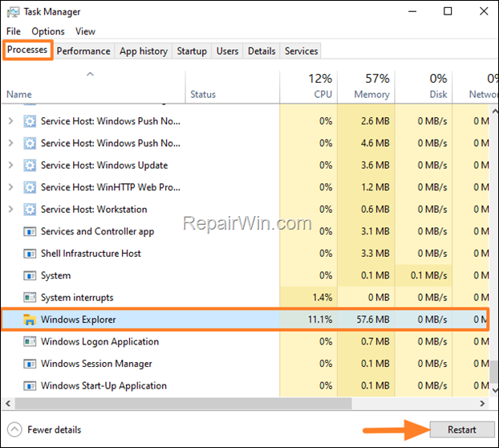Click the horizontal scrollbar right arrow

(x=482, y=403)
